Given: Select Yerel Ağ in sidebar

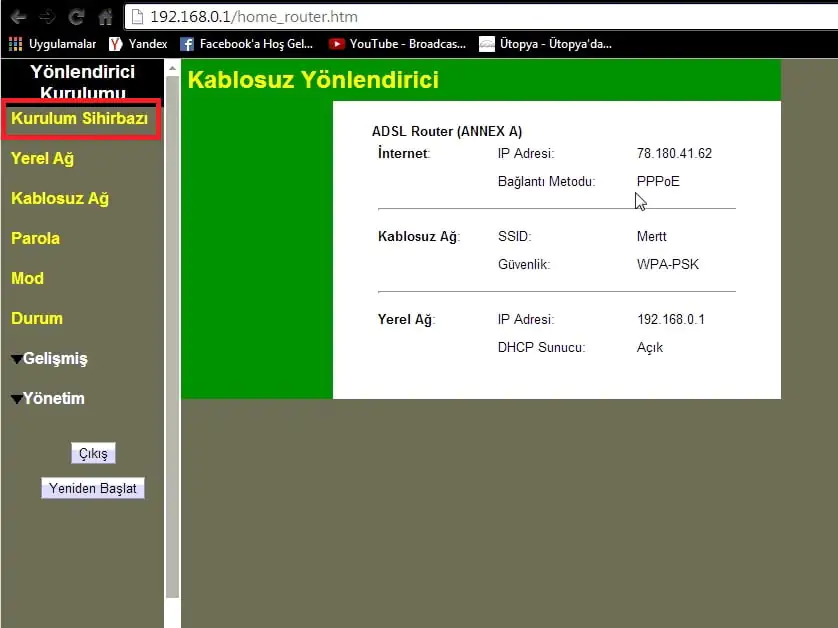Looking at the screenshot, I should [x=42, y=159].
